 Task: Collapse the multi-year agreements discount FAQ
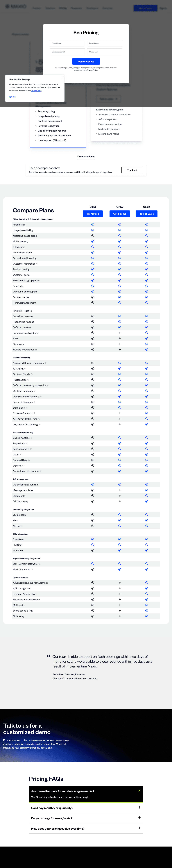pos(139,791)
